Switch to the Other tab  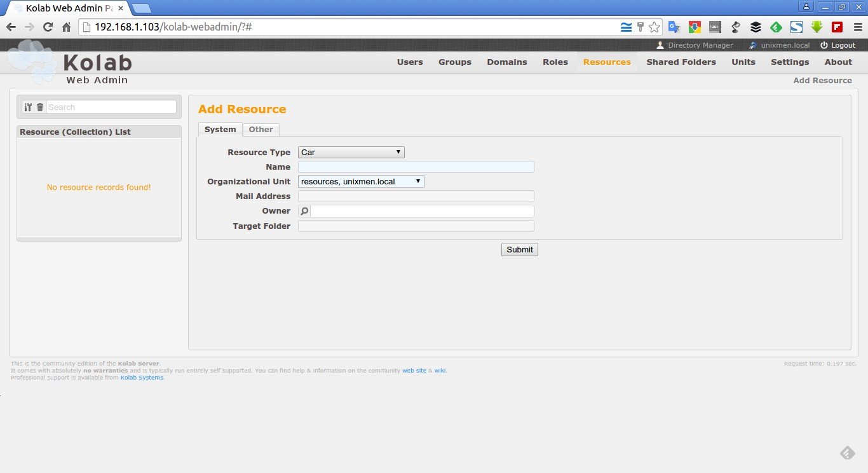click(261, 129)
